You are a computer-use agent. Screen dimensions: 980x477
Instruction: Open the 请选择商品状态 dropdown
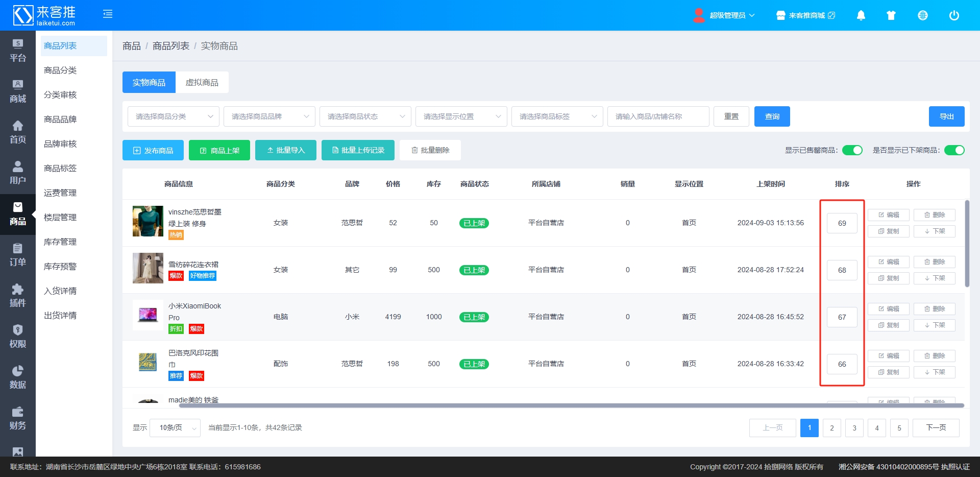365,116
